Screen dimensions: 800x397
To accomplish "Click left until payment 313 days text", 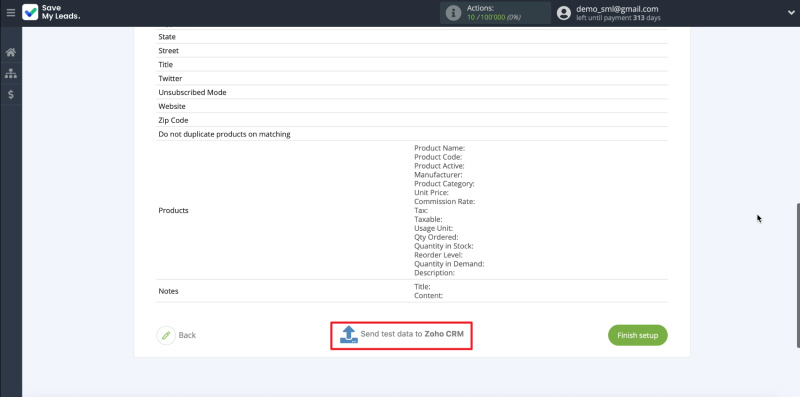I will pos(618,18).
